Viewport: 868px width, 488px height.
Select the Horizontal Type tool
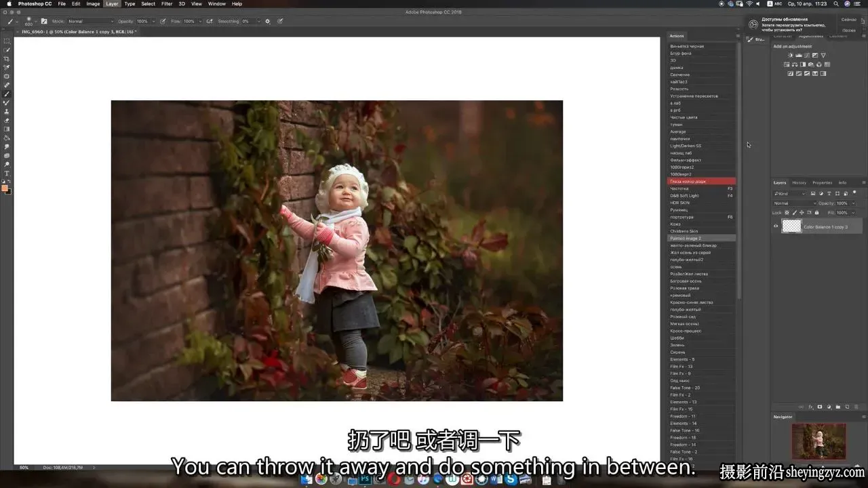(7, 173)
